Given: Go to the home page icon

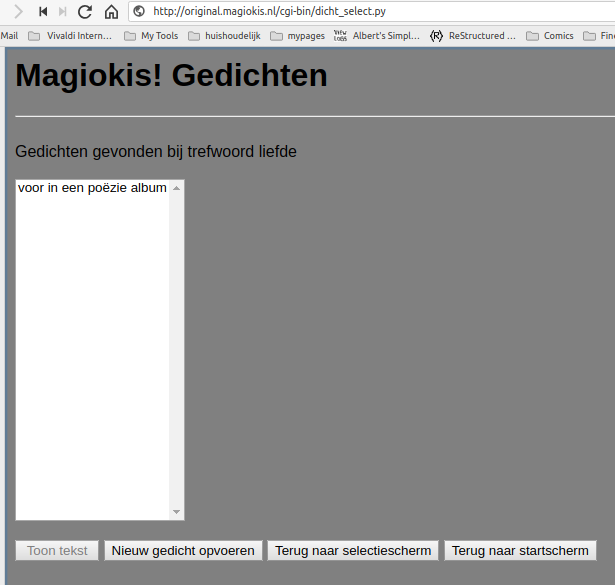Looking at the screenshot, I should point(111,12).
